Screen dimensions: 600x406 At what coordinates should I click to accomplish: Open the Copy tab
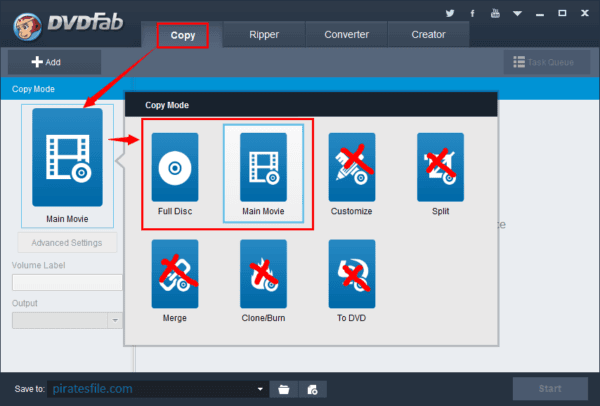pos(183,35)
